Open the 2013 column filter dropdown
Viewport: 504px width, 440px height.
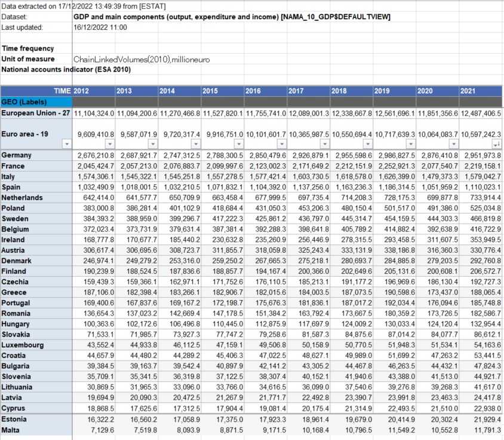tap(152, 144)
